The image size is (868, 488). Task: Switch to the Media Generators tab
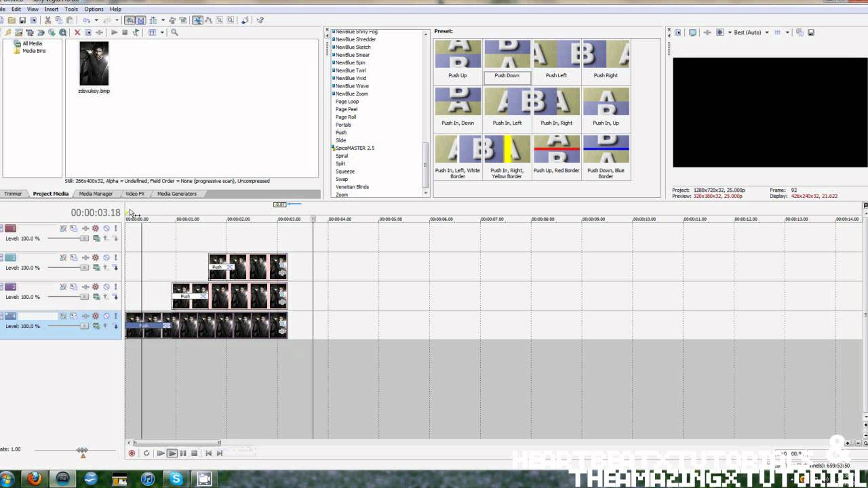[177, 194]
